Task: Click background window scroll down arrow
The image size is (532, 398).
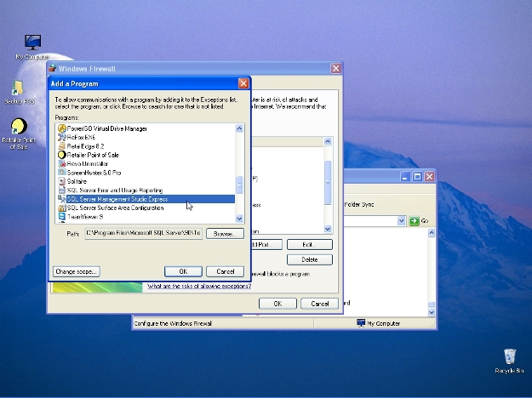Action: click(x=432, y=312)
